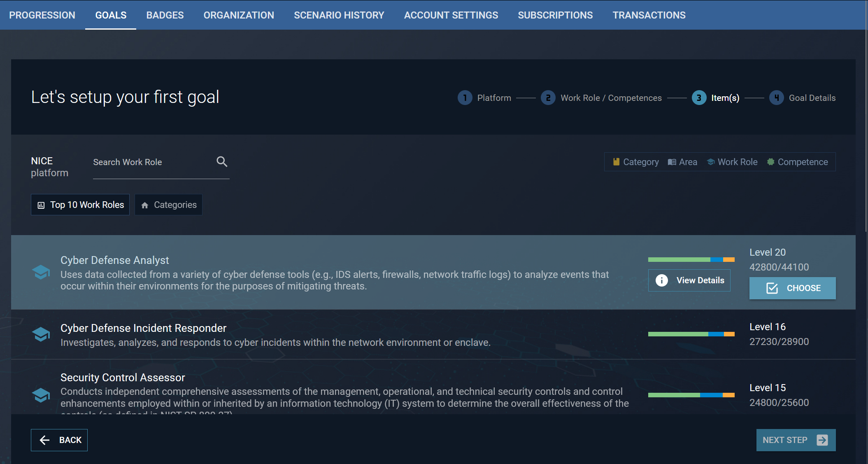Select the Area filter icon
This screenshot has height=464, width=868.
pyautogui.click(x=671, y=162)
